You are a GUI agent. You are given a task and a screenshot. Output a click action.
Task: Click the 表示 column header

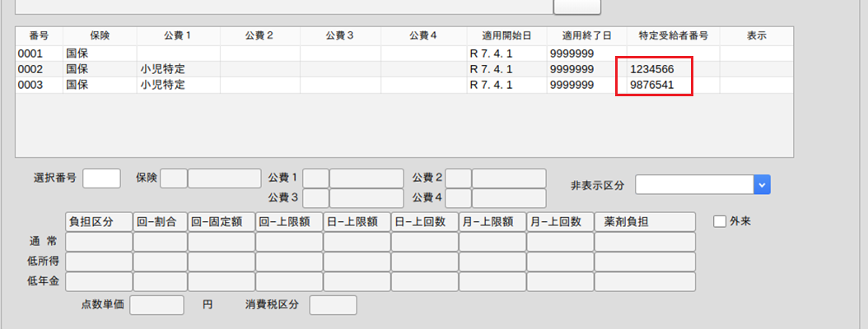[x=756, y=36]
